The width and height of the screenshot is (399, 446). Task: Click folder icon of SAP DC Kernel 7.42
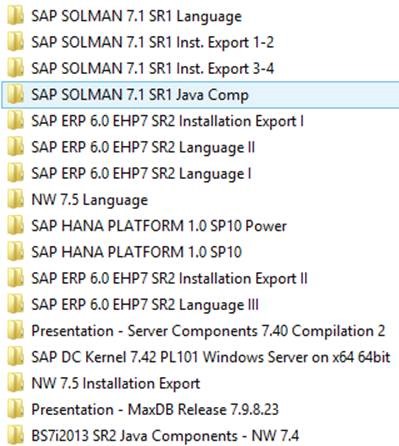pos(15,357)
